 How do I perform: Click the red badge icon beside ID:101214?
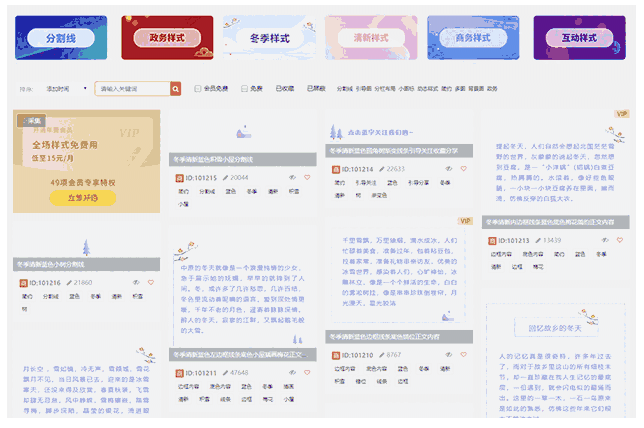point(336,169)
